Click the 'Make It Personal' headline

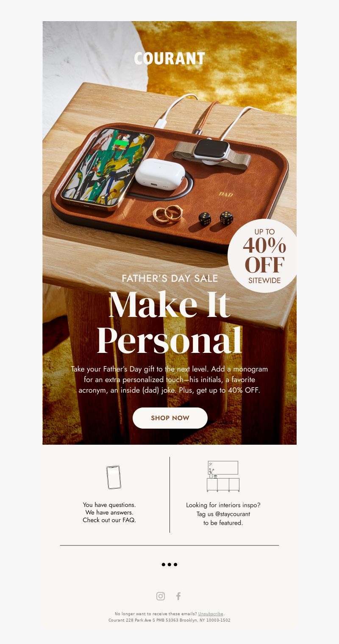[x=169, y=322]
